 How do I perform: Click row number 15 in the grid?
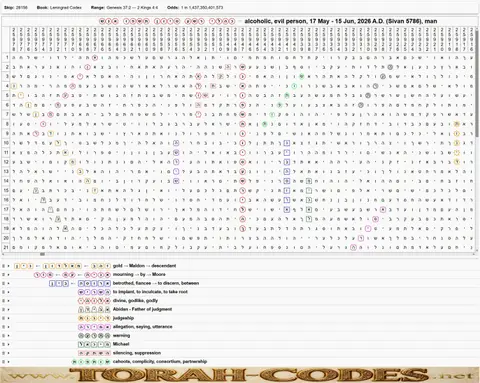6,191
